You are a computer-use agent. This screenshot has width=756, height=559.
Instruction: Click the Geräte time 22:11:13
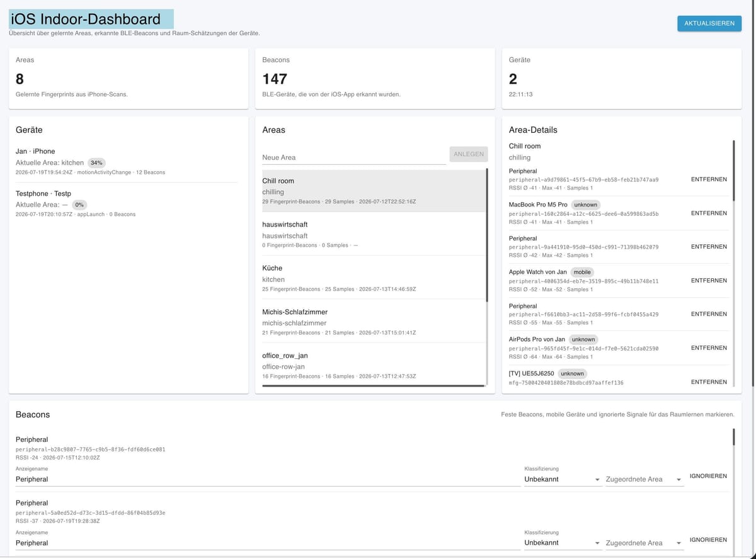(x=521, y=94)
